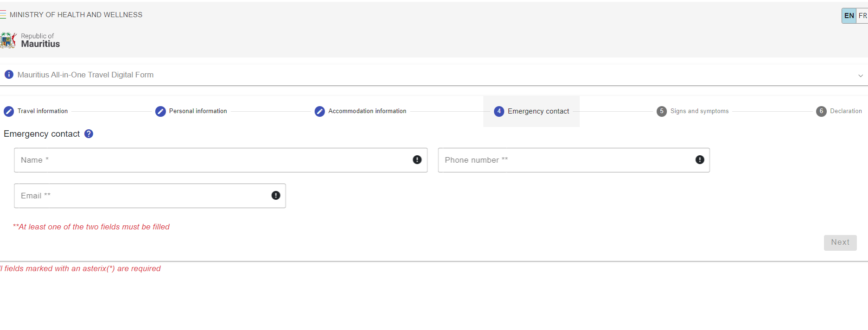The height and width of the screenshot is (330, 868).
Task: Switch language to FR
Action: (862, 16)
